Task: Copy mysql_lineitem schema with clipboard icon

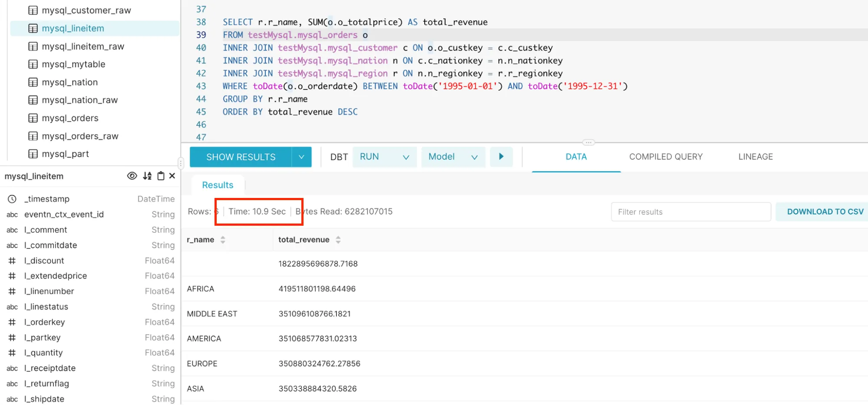Action: 161,176
